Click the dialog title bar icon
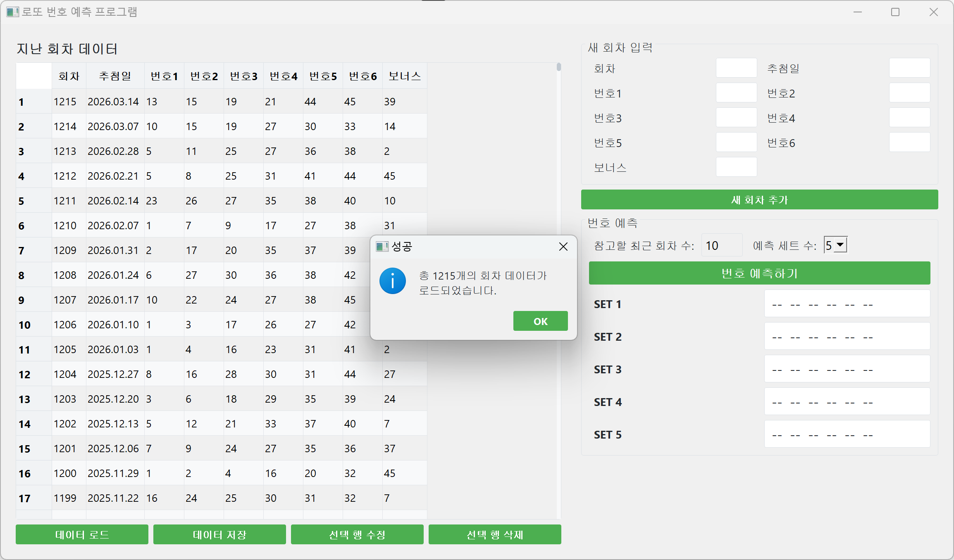 382,247
